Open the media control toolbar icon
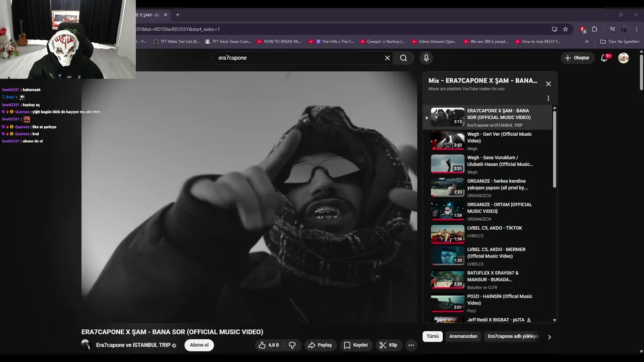644x362 pixels. pos(612,29)
